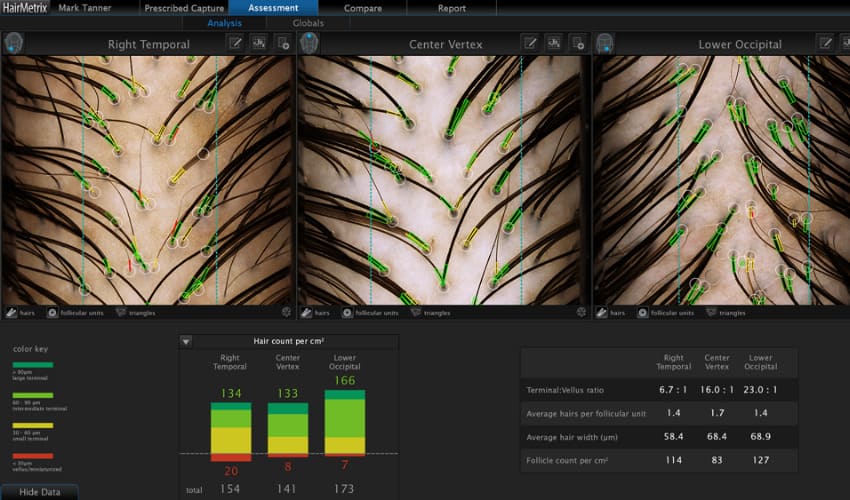Viewport: 850px width, 500px height.
Task: Open the settings gear below Center Vertex image
Action: [x=581, y=313]
